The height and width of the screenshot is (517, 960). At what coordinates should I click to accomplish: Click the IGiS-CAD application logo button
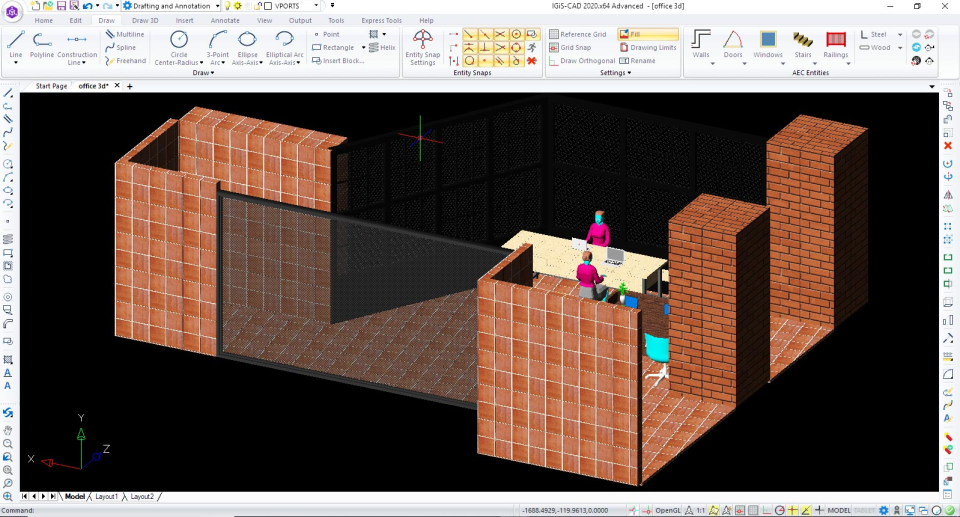click(x=12, y=11)
